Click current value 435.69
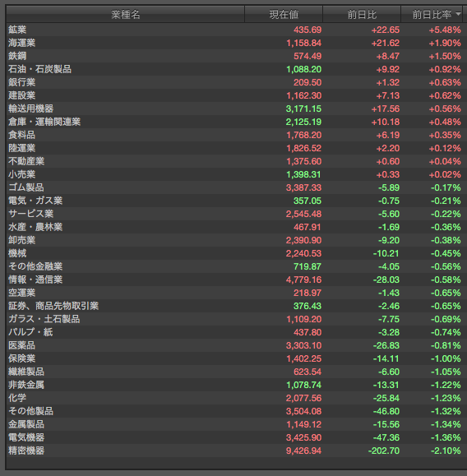 pyautogui.click(x=307, y=30)
